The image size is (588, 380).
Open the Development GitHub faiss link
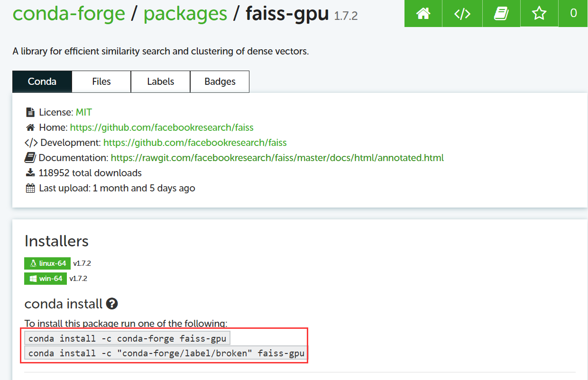pos(195,143)
